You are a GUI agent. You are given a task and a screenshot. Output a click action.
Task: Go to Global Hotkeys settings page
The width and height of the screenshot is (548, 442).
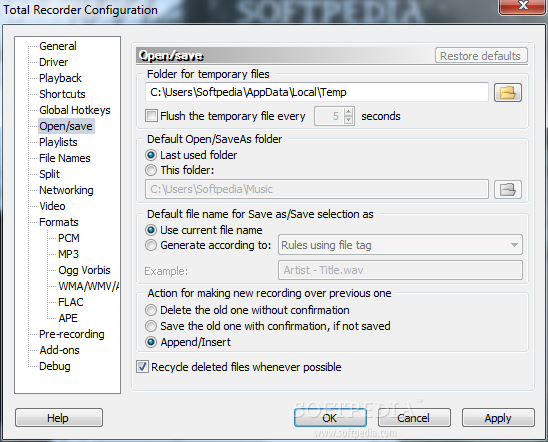click(x=75, y=110)
